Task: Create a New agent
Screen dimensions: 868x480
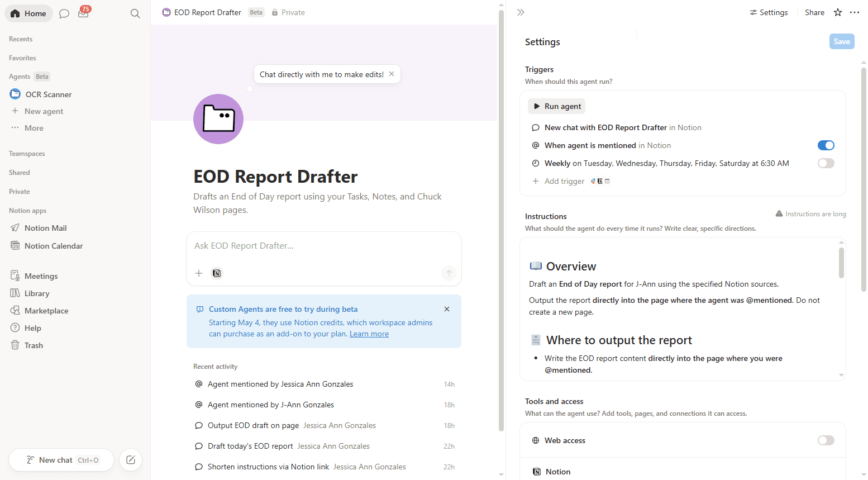Action: click(44, 111)
